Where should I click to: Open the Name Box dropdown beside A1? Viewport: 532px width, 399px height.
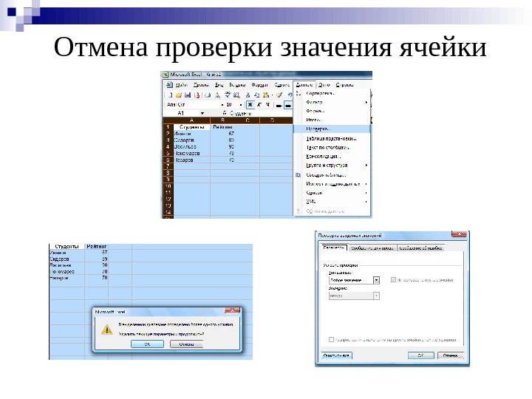point(202,113)
